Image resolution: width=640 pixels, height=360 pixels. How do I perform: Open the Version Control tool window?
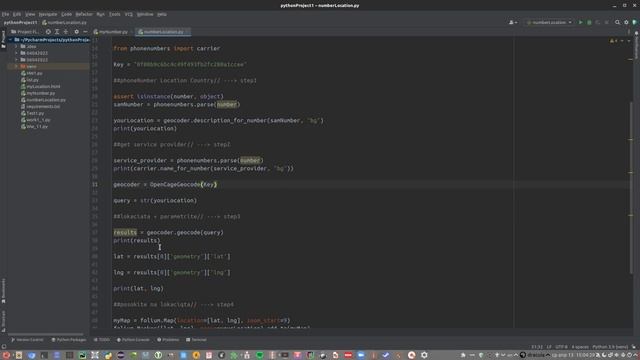pyautogui.click(x=27, y=340)
